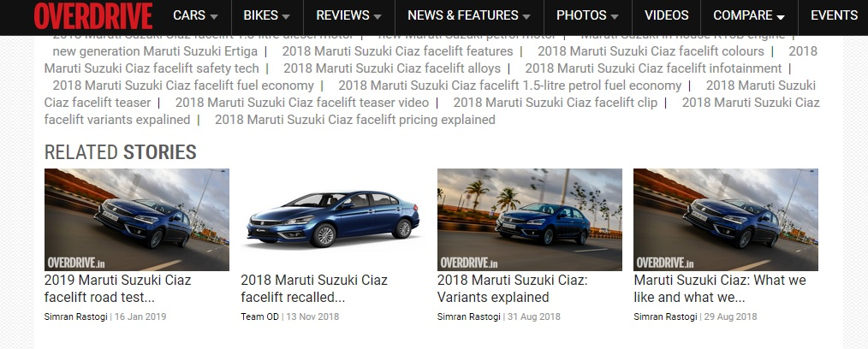Open the 2019 Ciaz road test thumbnail
Image resolution: width=868 pixels, height=349 pixels.
tap(137, 220)
